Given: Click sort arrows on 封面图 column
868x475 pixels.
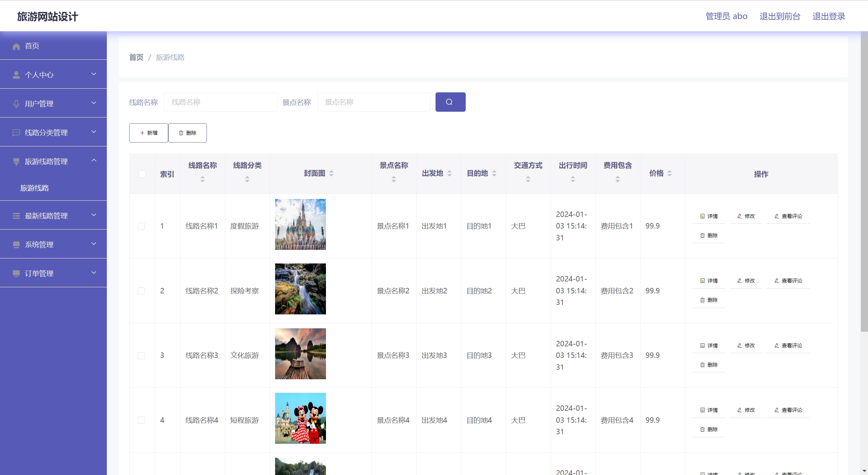Looking at the screenshot, I should [x=331, y=173].
